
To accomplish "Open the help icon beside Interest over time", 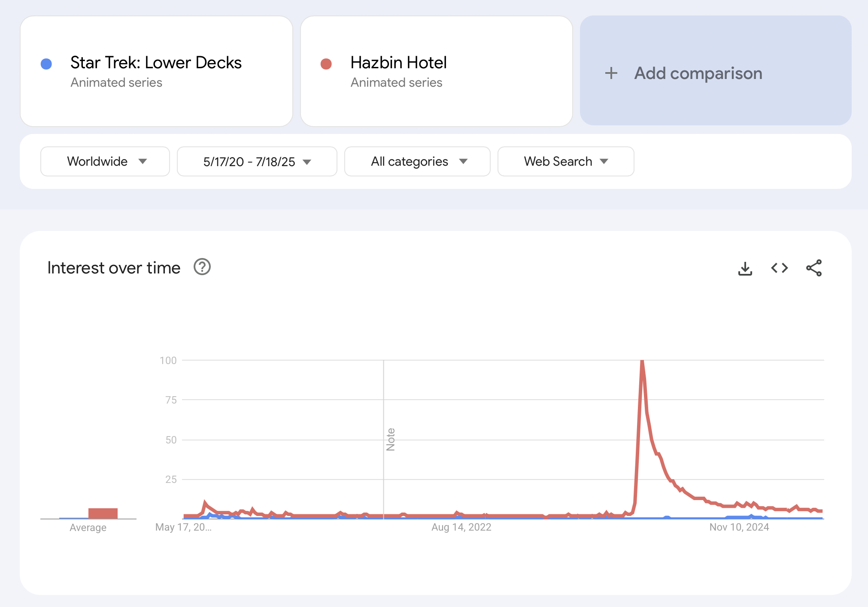I will point(202,267).
